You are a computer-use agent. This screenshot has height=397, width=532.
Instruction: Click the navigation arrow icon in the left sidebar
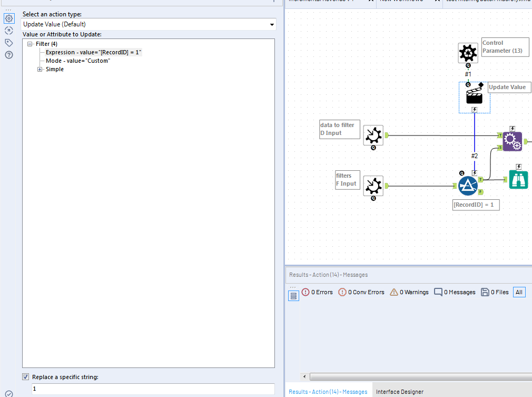click(x=8, y=30)
